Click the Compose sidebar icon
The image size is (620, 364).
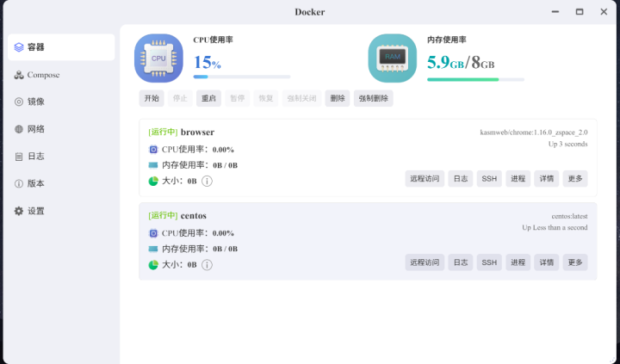point(19,75)
